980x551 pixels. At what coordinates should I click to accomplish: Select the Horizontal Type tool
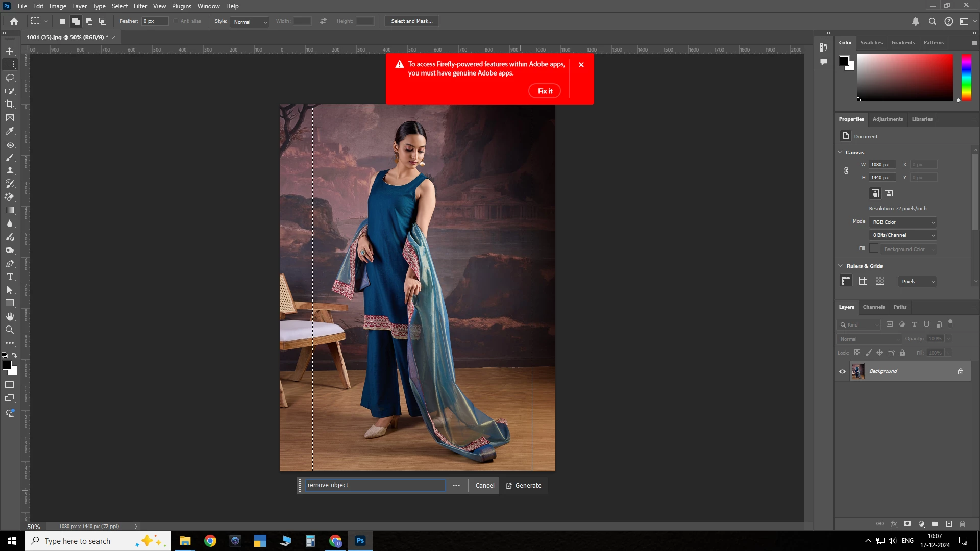click(10, 277)
